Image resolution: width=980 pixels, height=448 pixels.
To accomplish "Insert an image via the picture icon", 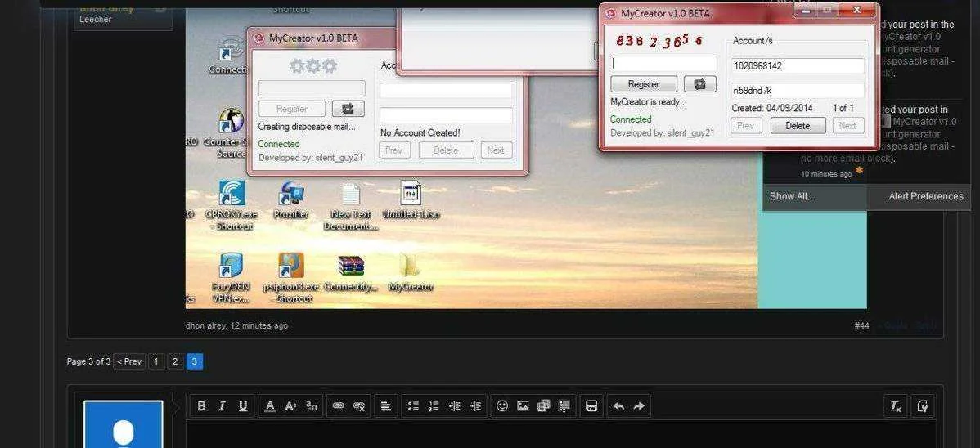I will coord(523,406).
